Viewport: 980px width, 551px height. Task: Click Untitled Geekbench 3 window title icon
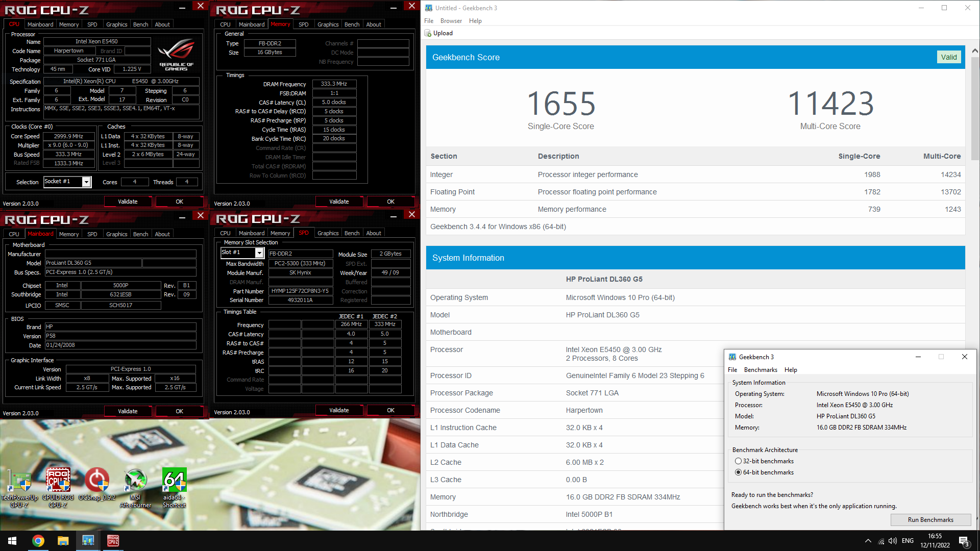pyautogui.click(x=429, y=8)
